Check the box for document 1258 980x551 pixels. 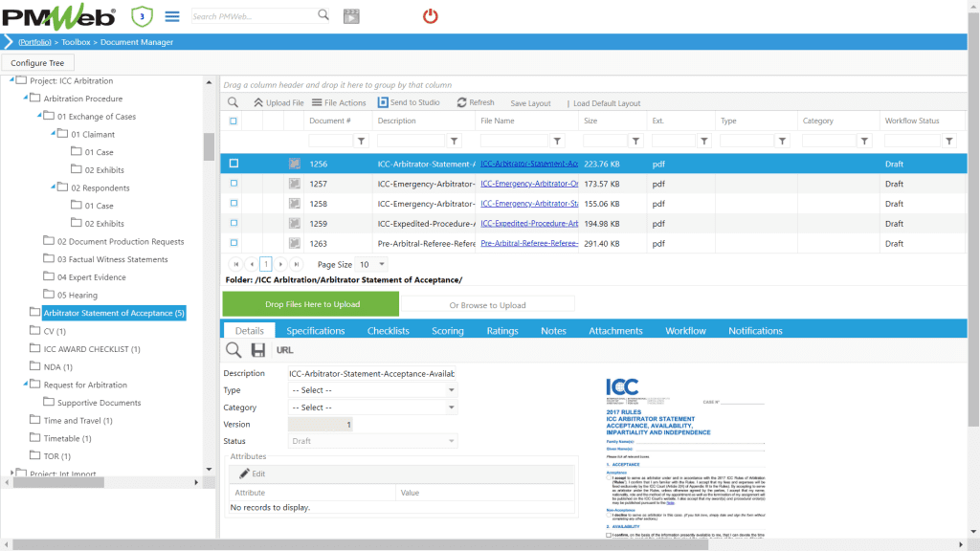[x=234, y=203]
